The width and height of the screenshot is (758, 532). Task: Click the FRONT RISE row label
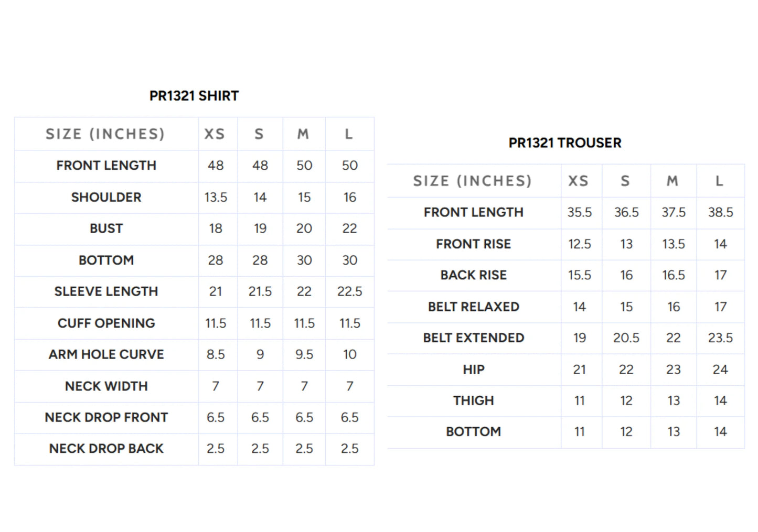click(x=474, y=244)
